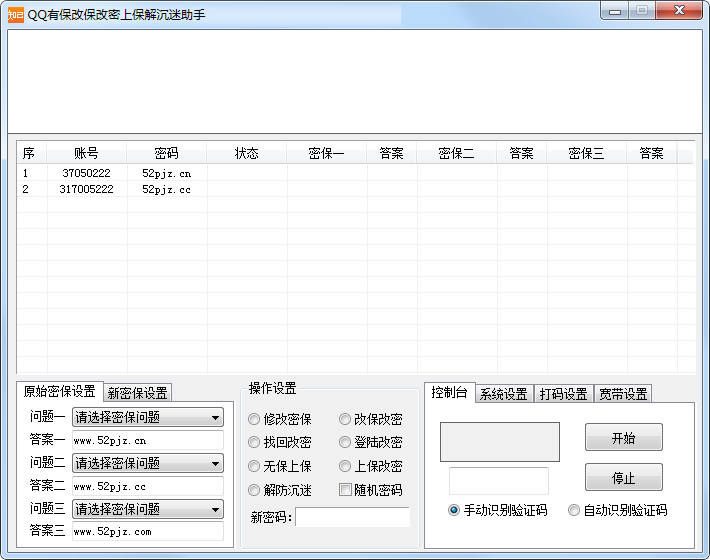This screenshot has width=710, height=560.
Task: Select the 解防沉迷 radio option
Action: click(254, 490)
